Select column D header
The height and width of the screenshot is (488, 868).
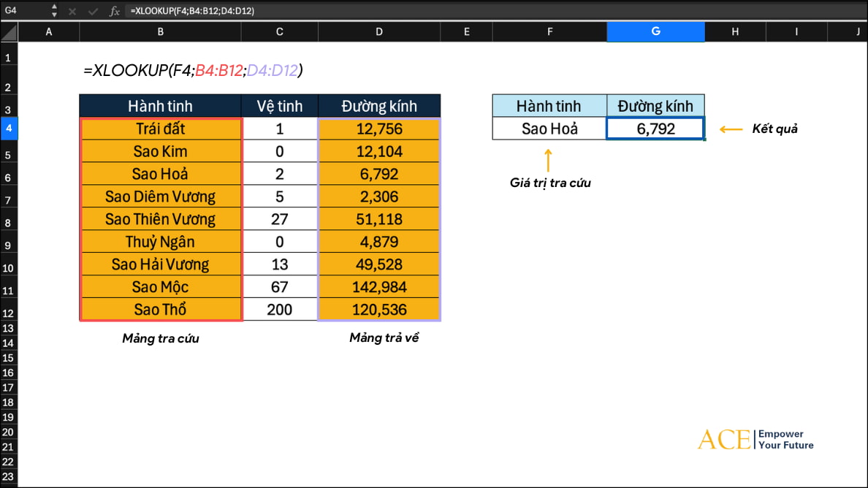(x=378, y=31)
